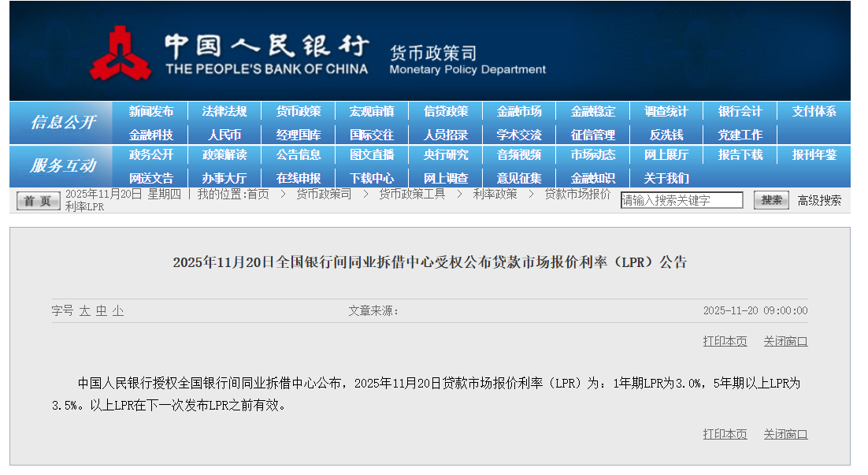Click the timestamp 2025-11-20 09:00:00
Screen dimensions: 868x475
755,310
